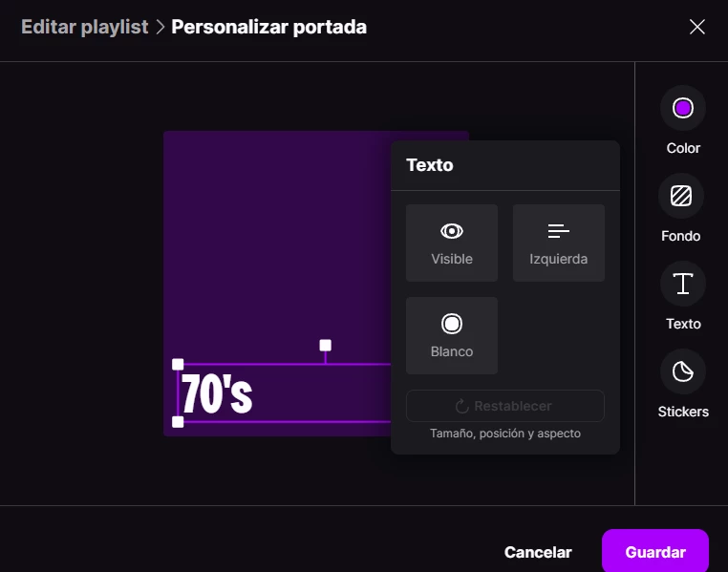Click the breadcrumb chevron separator
728x572 pixels.
click(161, 27)
